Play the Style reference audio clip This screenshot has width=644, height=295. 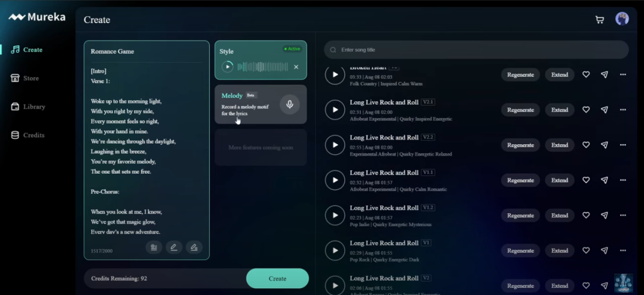pos(227,67)
